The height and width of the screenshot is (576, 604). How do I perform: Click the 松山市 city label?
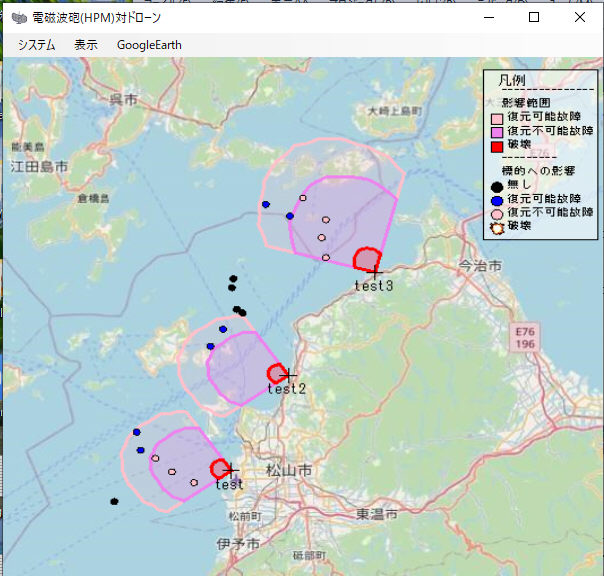pos(290,470)
